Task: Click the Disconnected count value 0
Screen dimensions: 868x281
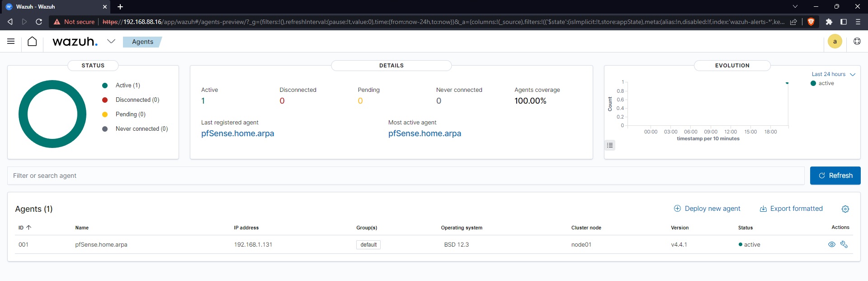Action: click(282, 101)
